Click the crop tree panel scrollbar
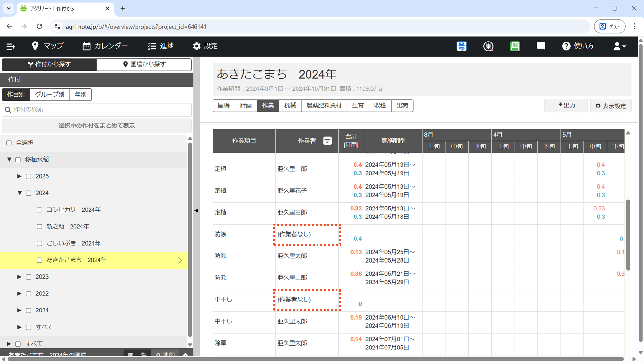 pos(190,240)
